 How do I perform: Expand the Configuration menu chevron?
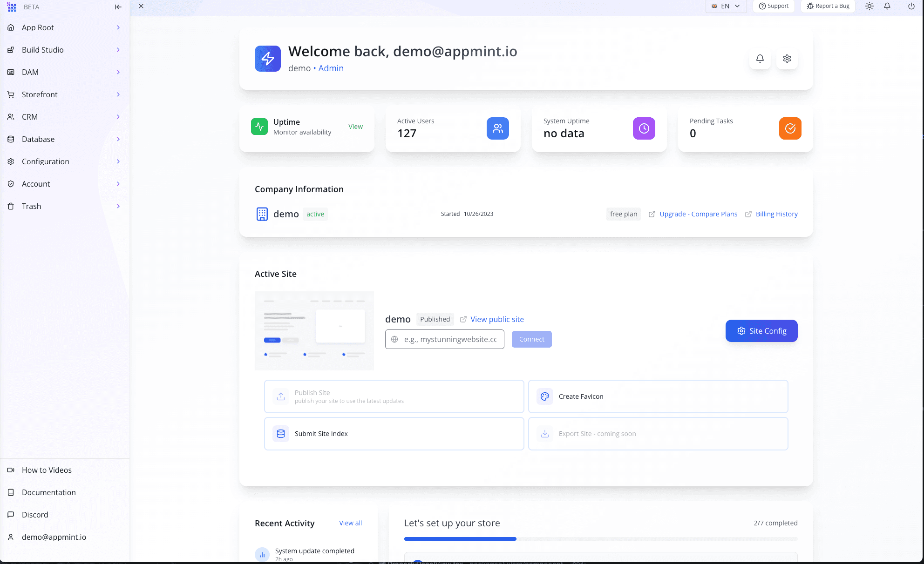click(x=118, y=161)
